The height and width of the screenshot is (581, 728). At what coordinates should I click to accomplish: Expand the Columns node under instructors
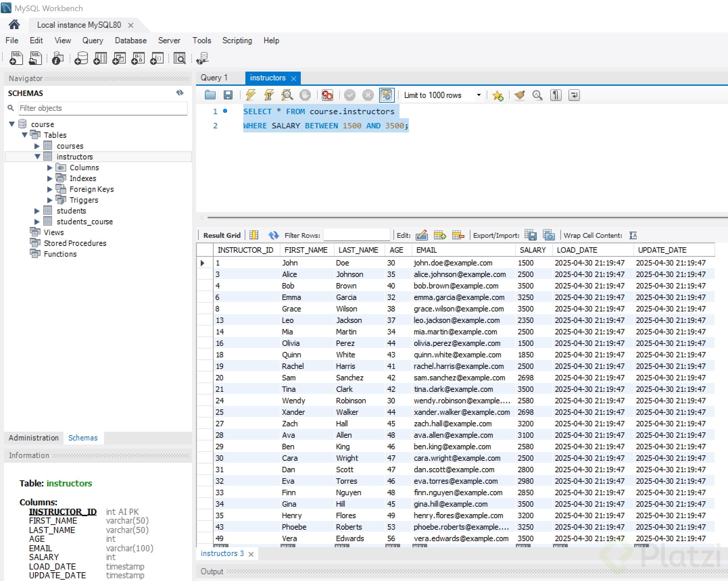click(x=50, y=168)
